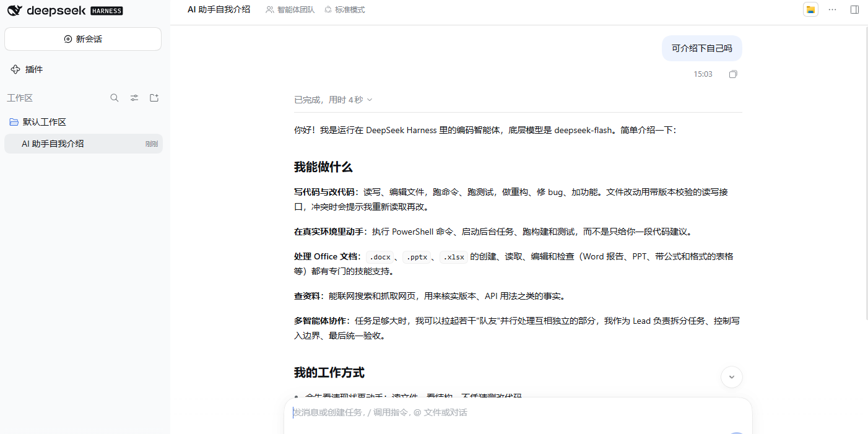Viewport: 868px width, 434px height.
Task: Jump to bottom with down-arrow button
Action: click(731, 376)
